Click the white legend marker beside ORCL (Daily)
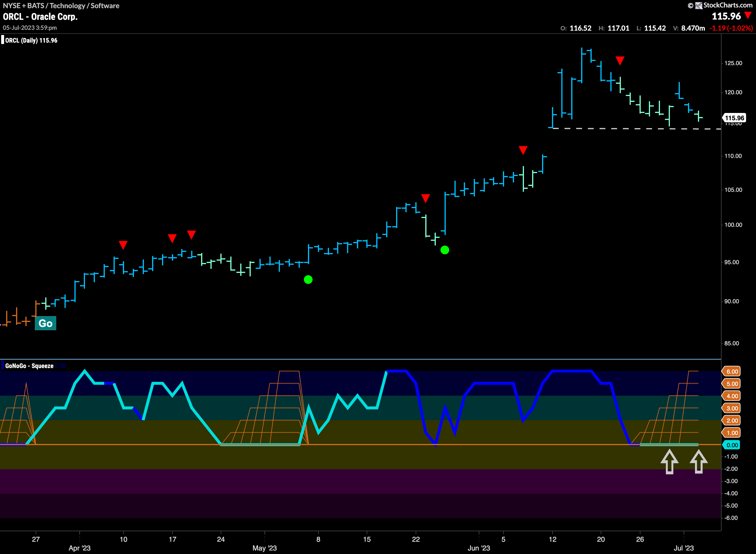The width and height of the screenshot is (756, 554). (3, 40)
